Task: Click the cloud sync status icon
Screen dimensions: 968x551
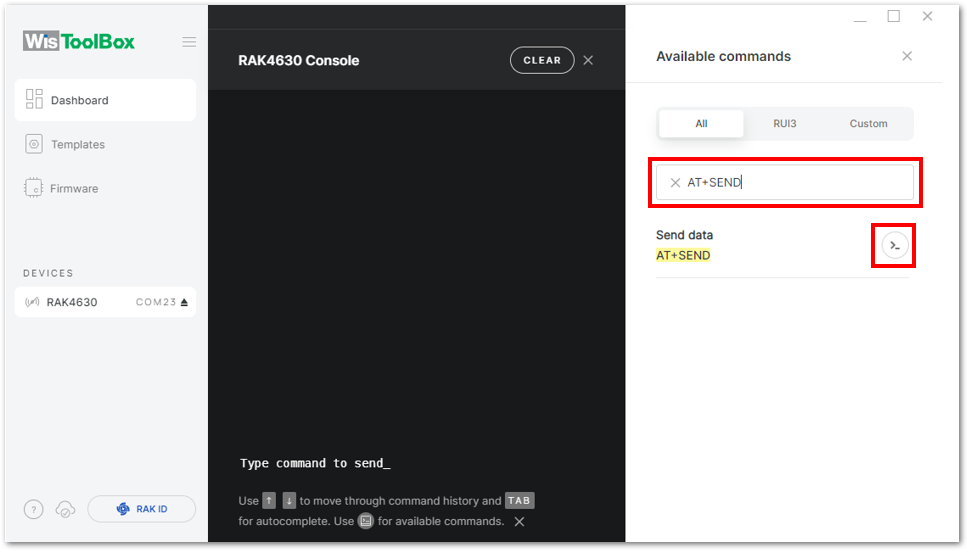Action: click(65, 509)
